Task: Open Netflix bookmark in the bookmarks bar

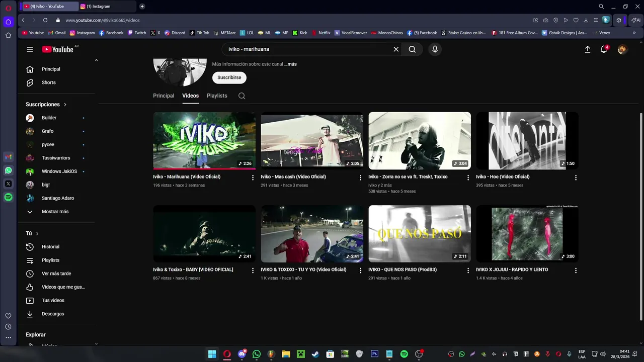Action: click(x=320, y=33)
